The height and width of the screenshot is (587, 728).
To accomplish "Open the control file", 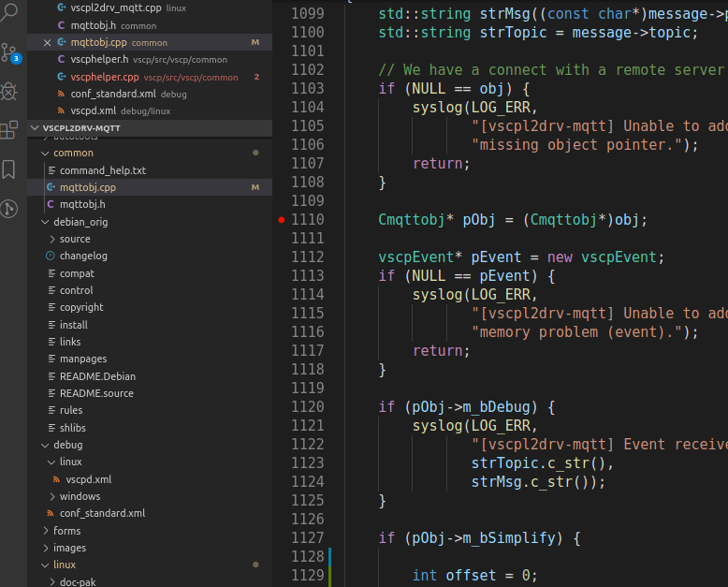I will [150, 290].
